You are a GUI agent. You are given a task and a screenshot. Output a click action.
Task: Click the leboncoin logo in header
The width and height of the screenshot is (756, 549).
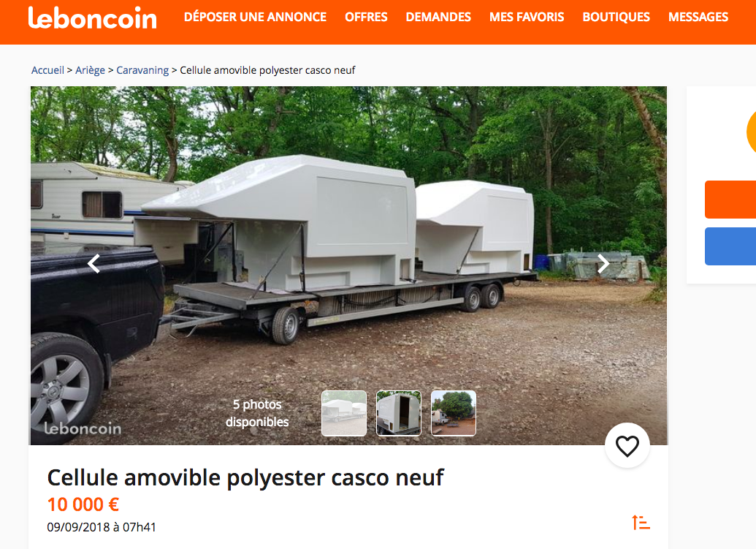(x=93, y=18)
